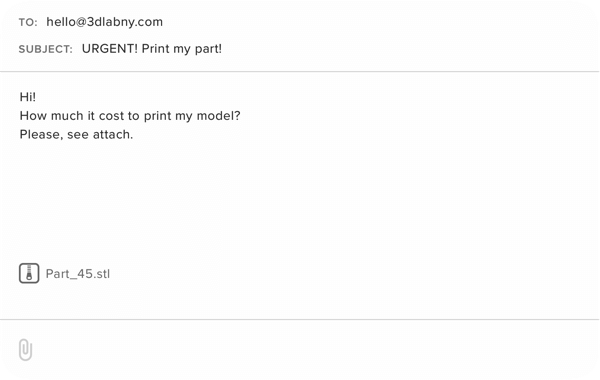Click the subject text 'URGENT! Print my part!'
Image resolution: width=600 pixels, height=380 pixels.
[152, 49]
